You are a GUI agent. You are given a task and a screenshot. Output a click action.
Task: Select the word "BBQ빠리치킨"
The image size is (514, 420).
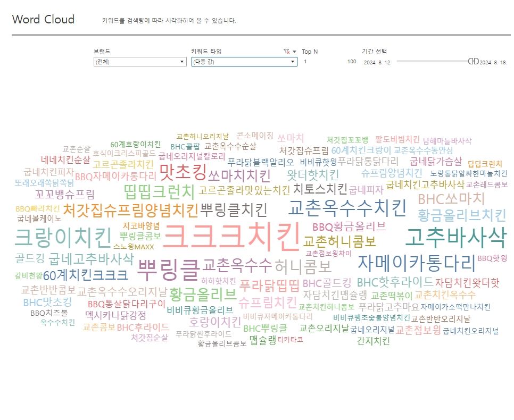point(38,209)
